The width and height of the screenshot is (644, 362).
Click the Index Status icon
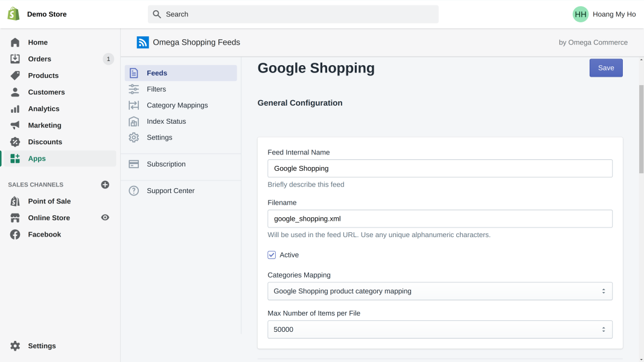click(134, 121)
